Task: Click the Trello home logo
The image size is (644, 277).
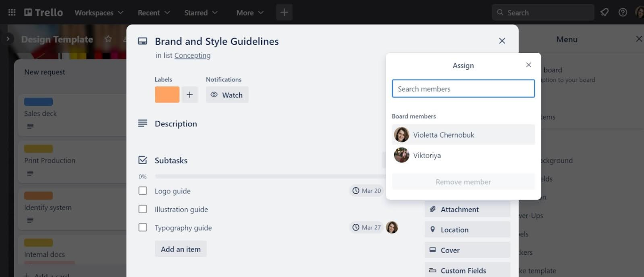Action: 43,13
